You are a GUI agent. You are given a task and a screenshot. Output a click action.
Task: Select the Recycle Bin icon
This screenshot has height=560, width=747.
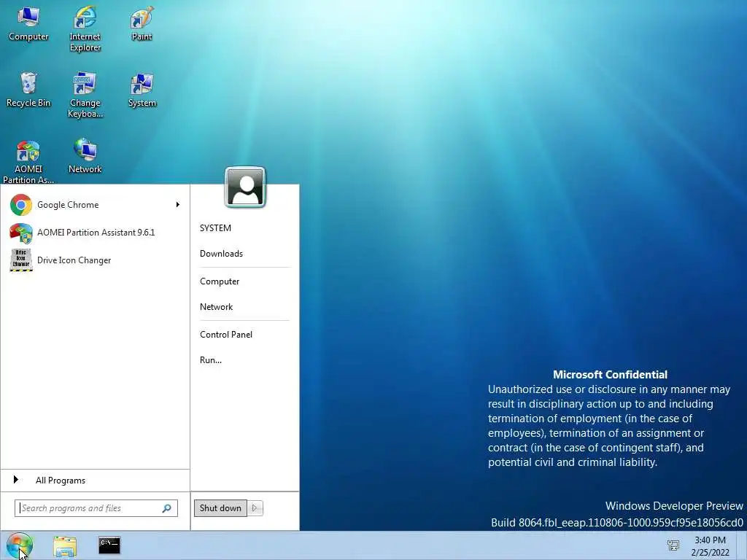[28, 90]
